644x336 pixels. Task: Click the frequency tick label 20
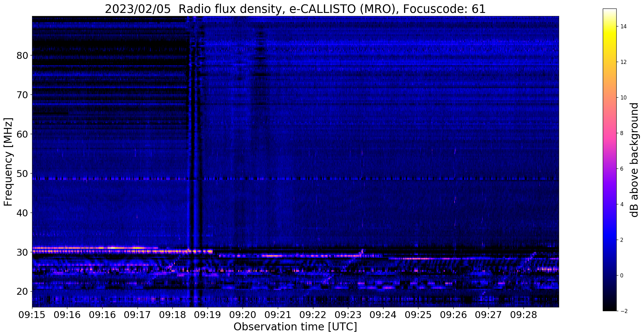click(22, 292)
